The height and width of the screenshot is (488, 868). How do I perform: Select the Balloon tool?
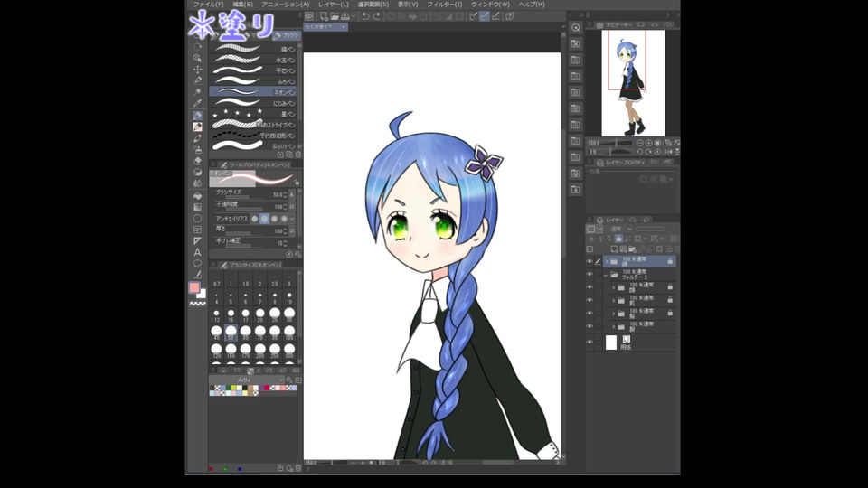[197, 263]
